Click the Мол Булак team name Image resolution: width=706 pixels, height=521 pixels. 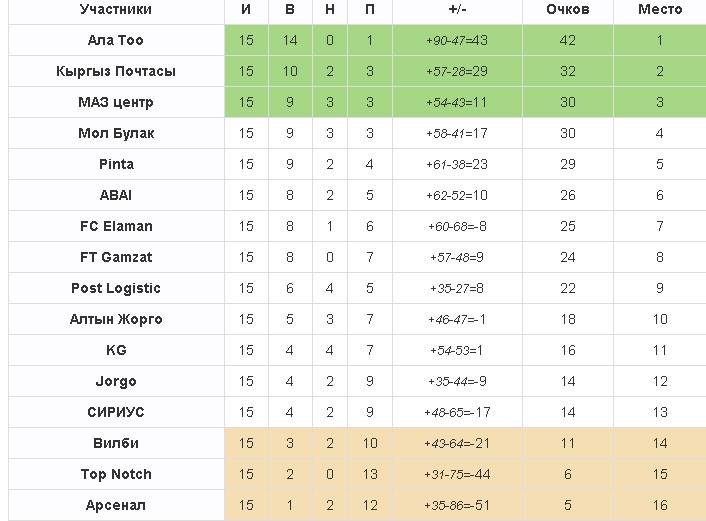click(x=116, y=133)
